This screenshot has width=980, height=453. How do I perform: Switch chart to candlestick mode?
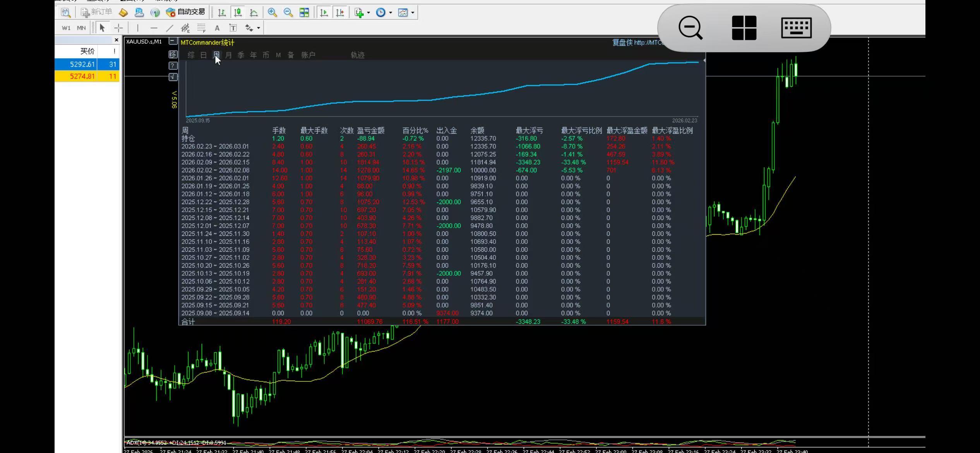click(x=238, y=12)
